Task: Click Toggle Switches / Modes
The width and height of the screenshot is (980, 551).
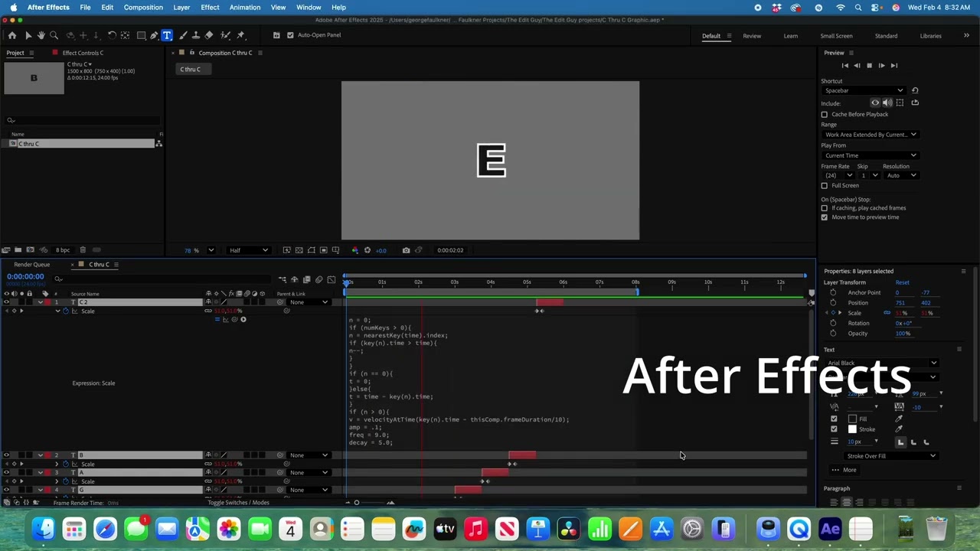Action: click(238, 503)
